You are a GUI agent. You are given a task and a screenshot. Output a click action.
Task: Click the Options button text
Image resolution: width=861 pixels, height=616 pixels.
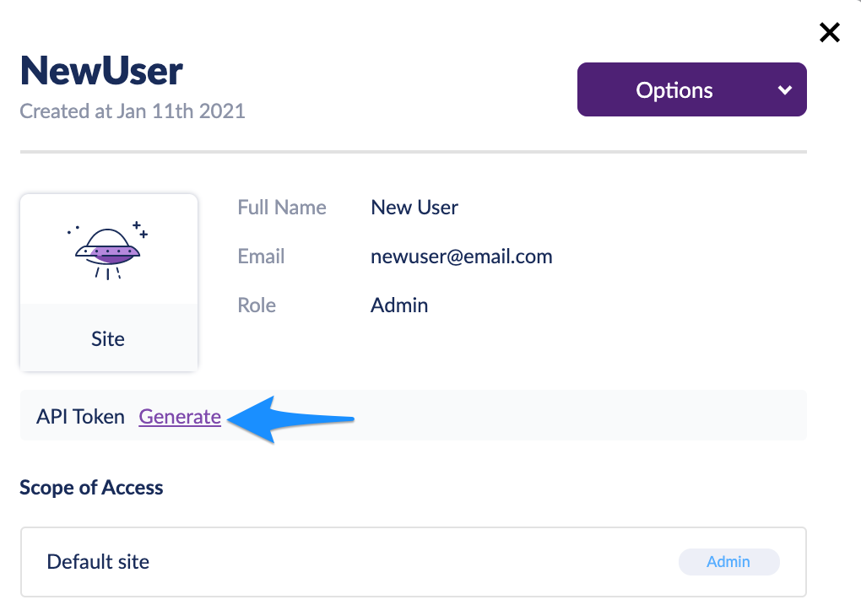pyautogui.click(x=674, y=90)
